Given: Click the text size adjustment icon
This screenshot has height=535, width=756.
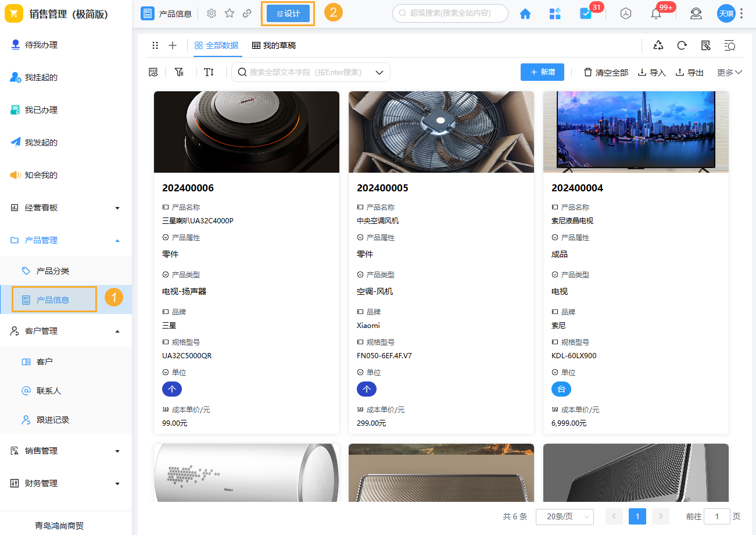Looking at the screenshot, I should pos(209,72).
